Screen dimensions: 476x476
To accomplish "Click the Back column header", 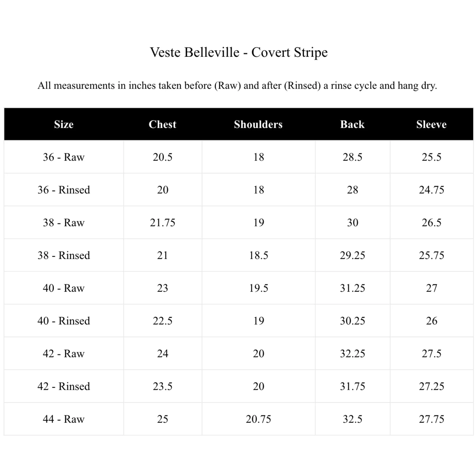I will coord(353,124).
